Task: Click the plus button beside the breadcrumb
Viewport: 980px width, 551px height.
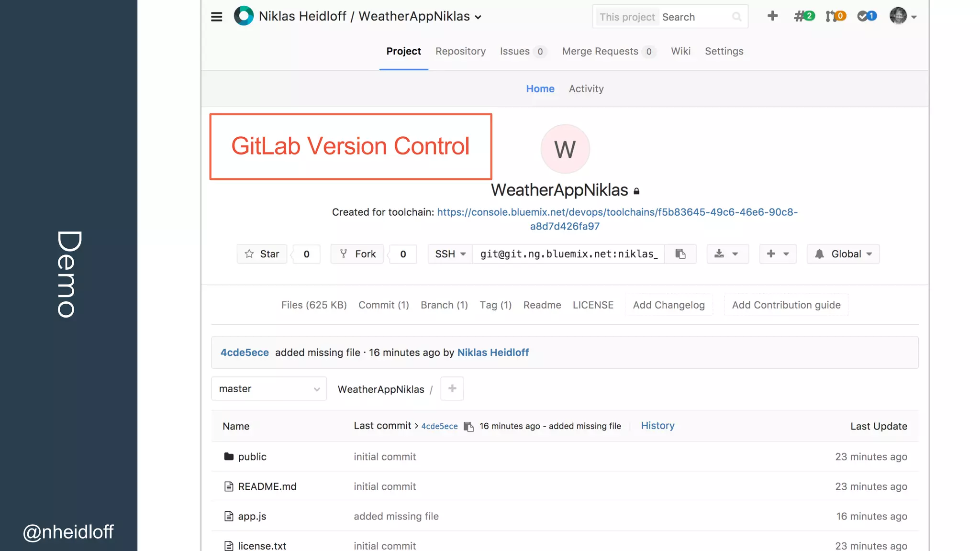Action: click(x=452, y=388)
